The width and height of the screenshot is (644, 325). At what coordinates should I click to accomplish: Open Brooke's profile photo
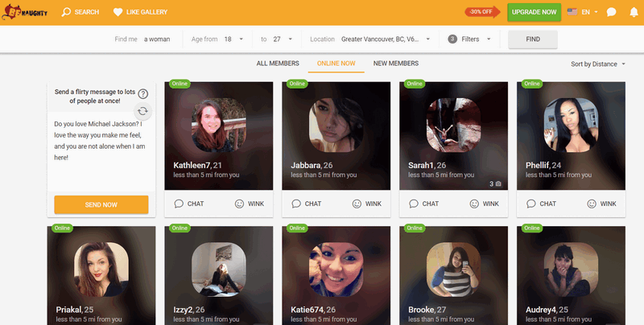[x=453, y=269]
